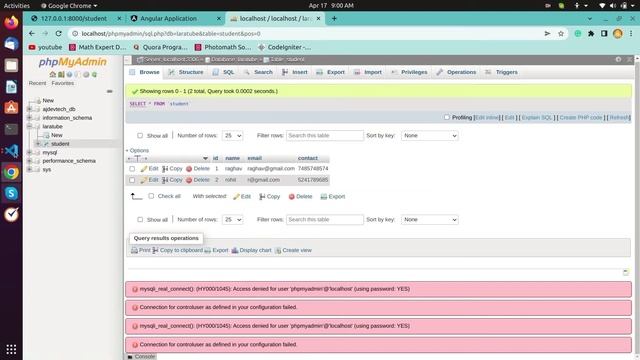Viewport: 640px width, 360px height.
Task: Click Display chart icon
Action: tap(235, 250)
